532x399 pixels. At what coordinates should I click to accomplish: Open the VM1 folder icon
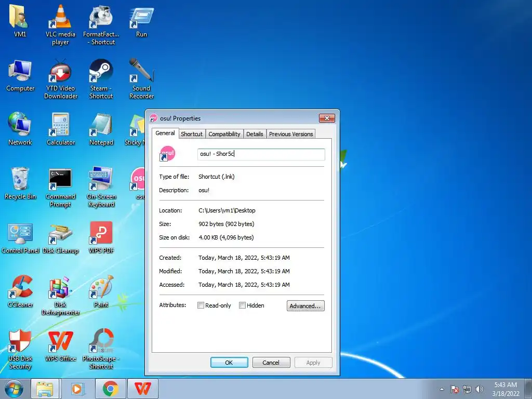[20, 21]
